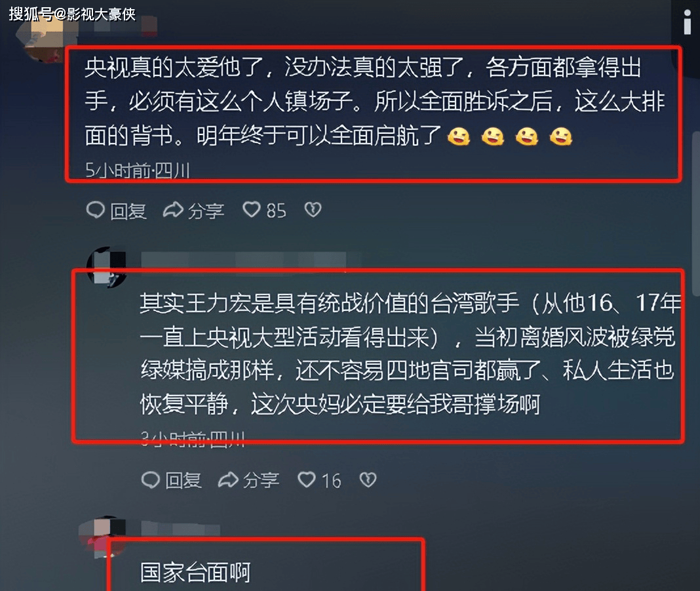
Task: Tap 回复 text under first comment
Action: pos(128,211)
